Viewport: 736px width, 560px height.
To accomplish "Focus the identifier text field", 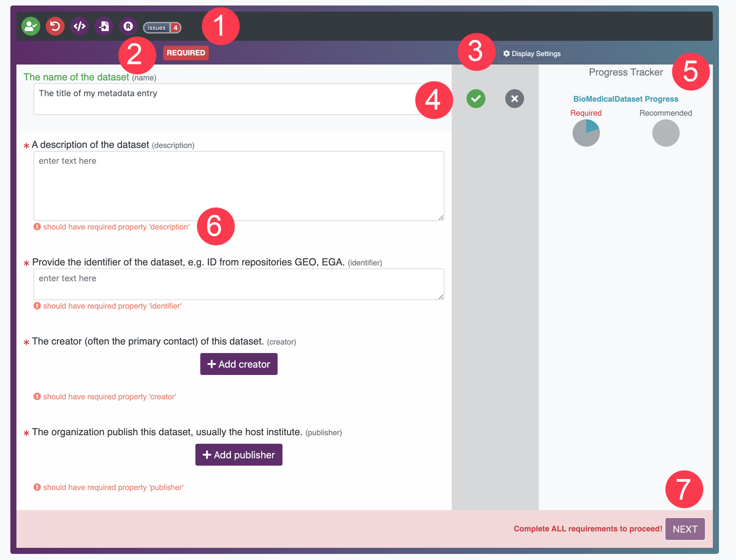I will (x=239, y=284).
